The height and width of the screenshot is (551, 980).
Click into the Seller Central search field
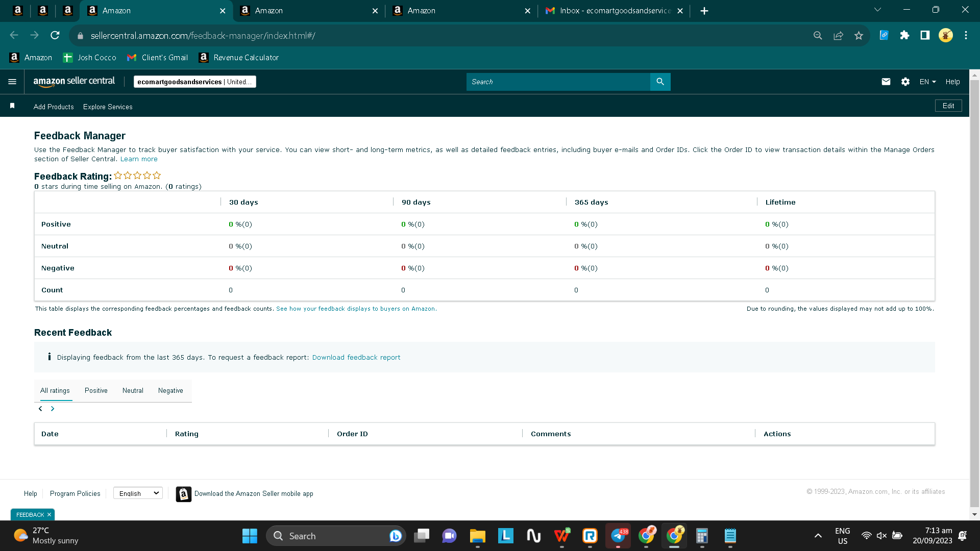point(558,82)
